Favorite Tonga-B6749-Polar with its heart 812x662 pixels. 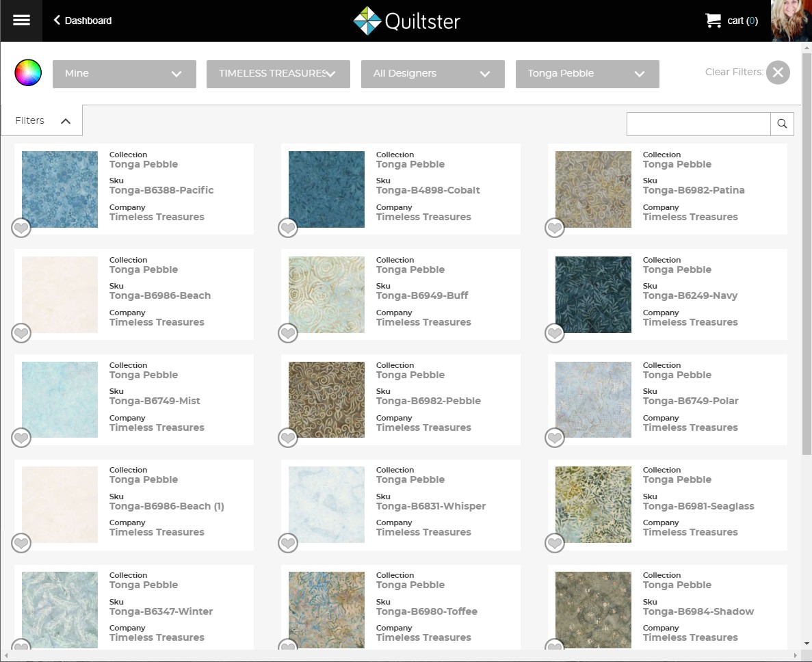[555, 438]
